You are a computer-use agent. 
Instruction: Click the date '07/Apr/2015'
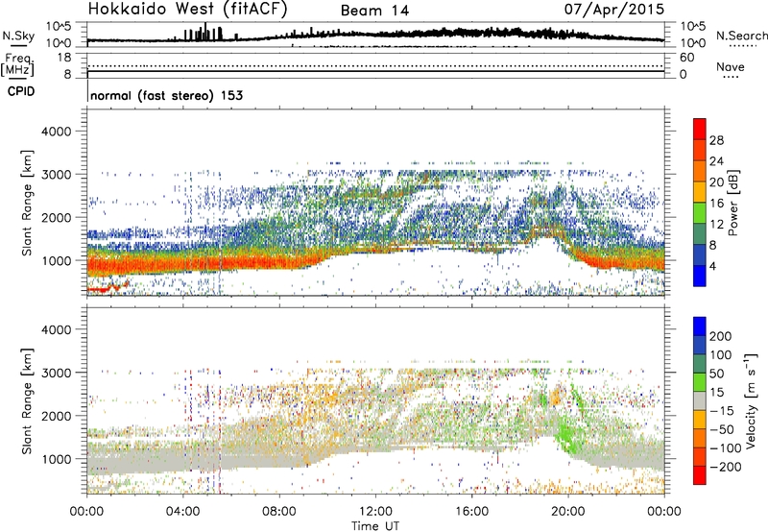[614, 10]
